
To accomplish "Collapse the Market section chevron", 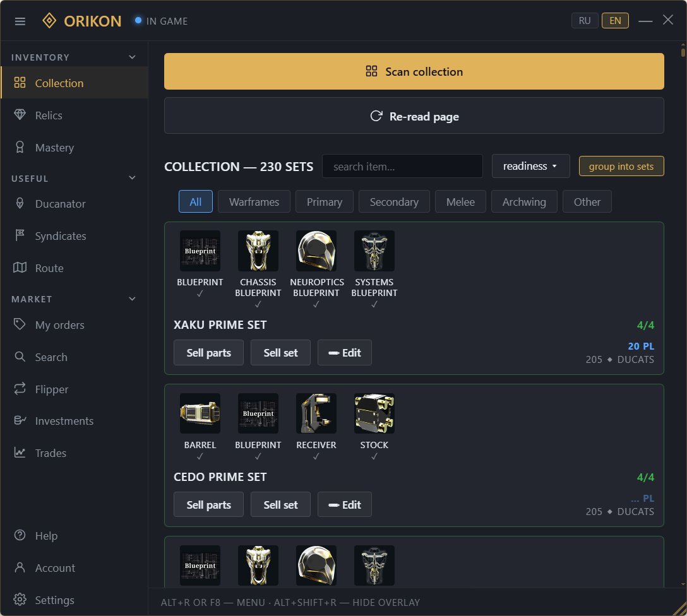I will (133, 299).
